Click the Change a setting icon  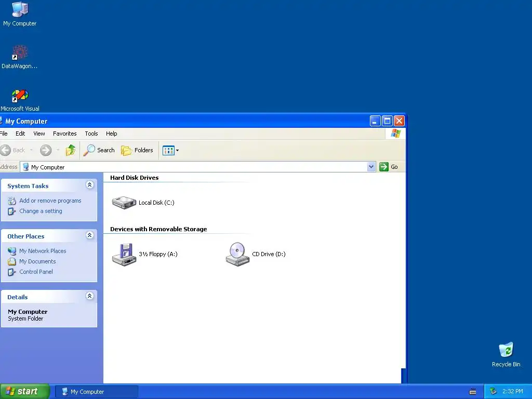[x=12, y=211]
